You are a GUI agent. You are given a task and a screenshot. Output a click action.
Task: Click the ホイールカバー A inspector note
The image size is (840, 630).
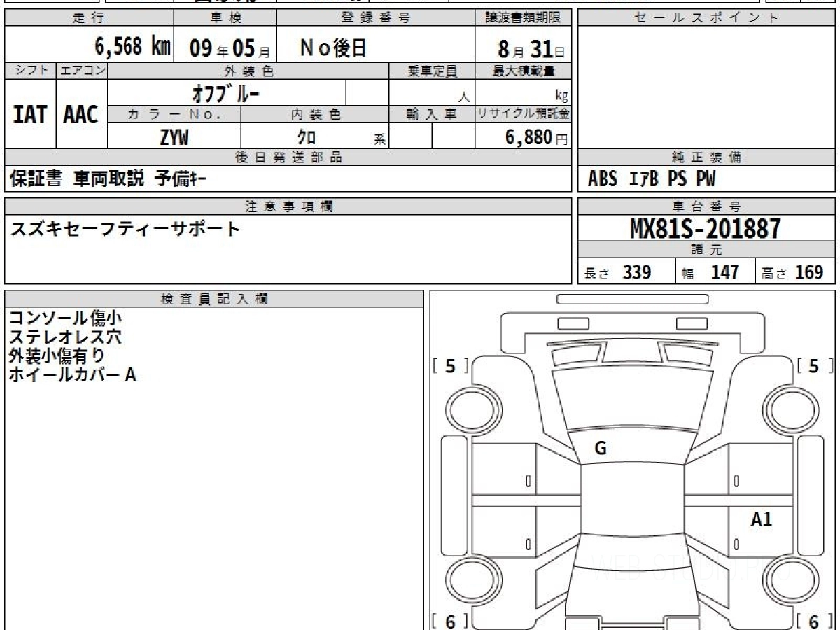tap(72, 374)
